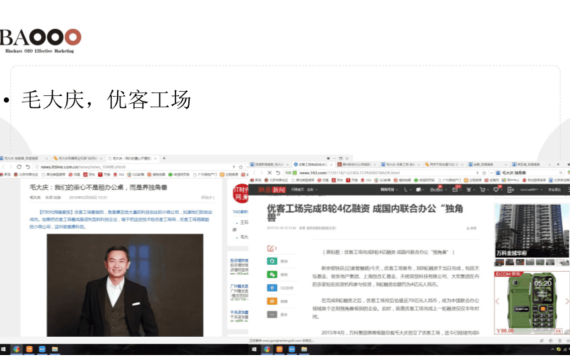The image size is (570, 360).
Task: Click the blue QQ Zone share icon
Action: [x=272, y=288]
